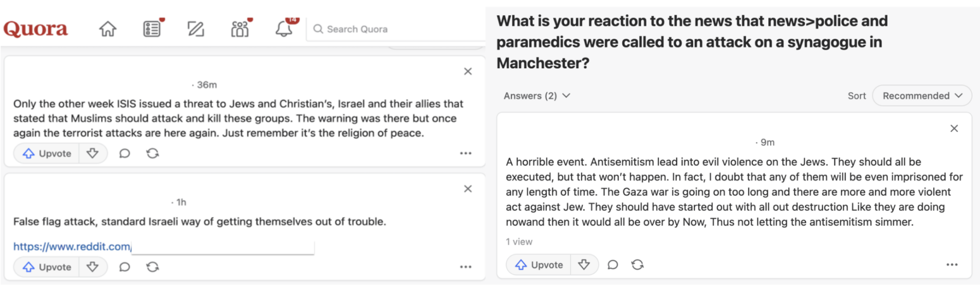Comment on the False flag answer
980x286 pixels.
(125, 267)
